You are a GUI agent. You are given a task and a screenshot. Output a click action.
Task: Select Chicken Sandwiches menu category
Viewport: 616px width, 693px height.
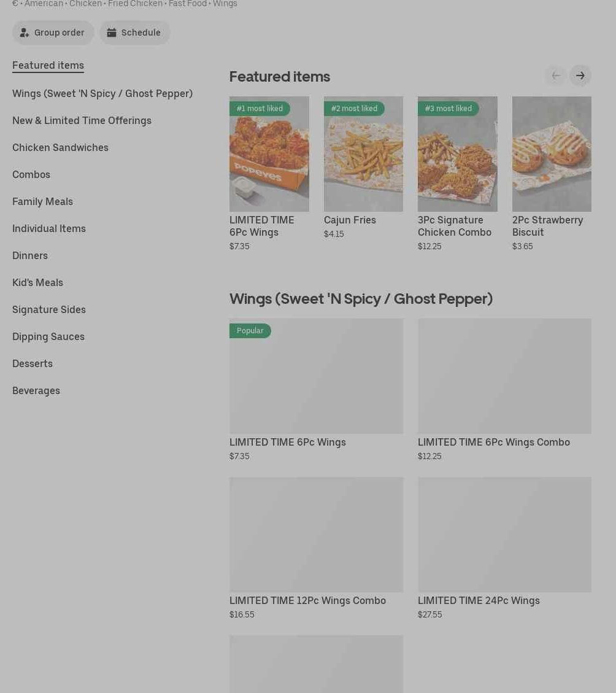(x=60, y=147)
